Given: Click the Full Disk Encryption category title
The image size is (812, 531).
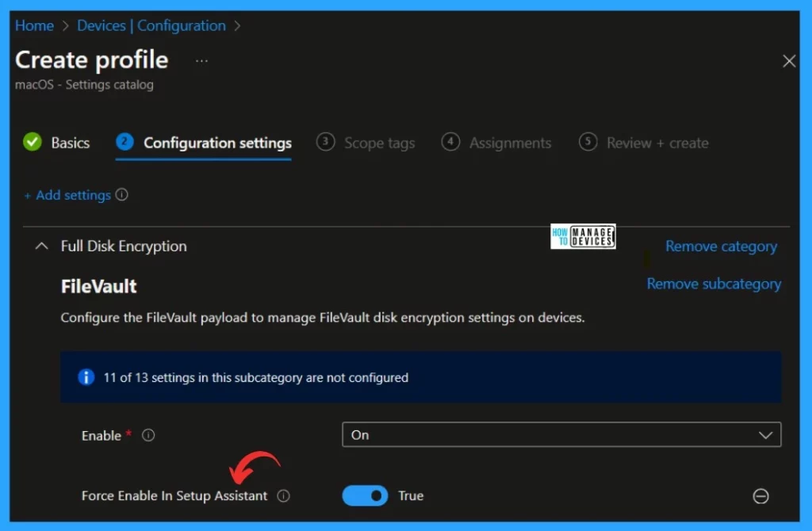Looking at the screenshot, I should click(124, 246).
